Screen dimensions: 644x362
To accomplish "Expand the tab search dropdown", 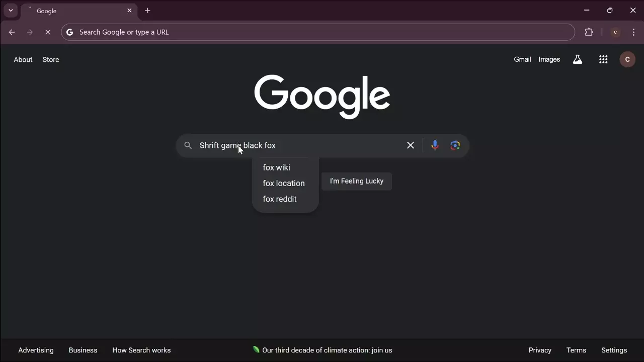I will (x=11, y=11).
